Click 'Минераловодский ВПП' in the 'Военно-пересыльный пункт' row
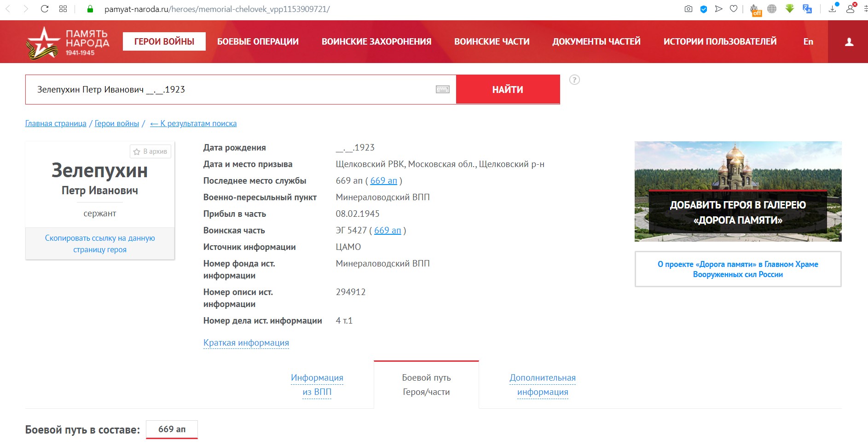 pos(383,197)
